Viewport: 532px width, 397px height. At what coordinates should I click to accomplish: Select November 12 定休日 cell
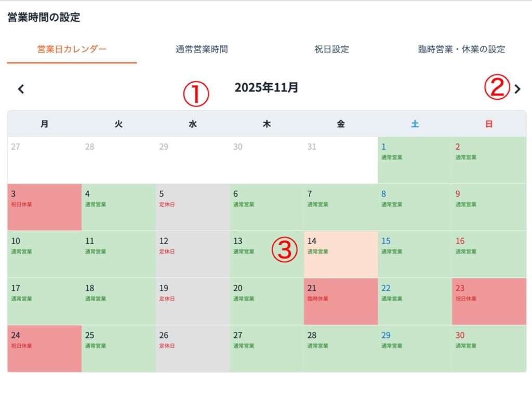(x=193, y=254)
